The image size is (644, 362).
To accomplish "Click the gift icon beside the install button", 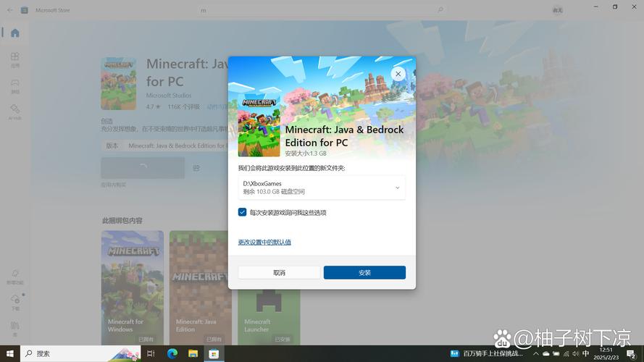I will [x=196, y=168].
